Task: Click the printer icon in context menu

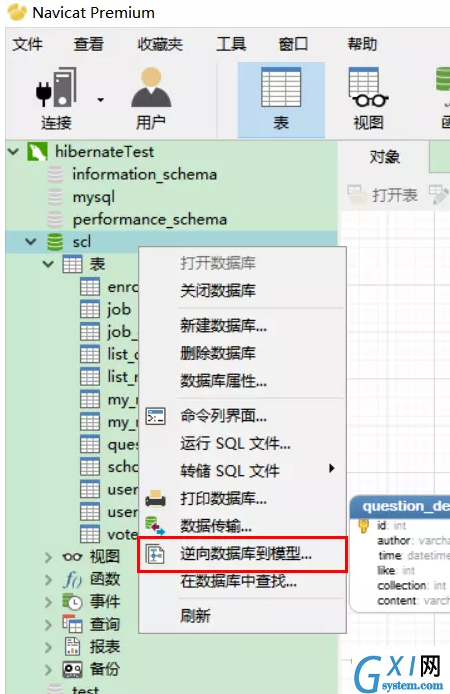Action: pyautogui.click(x=156, y=498)
